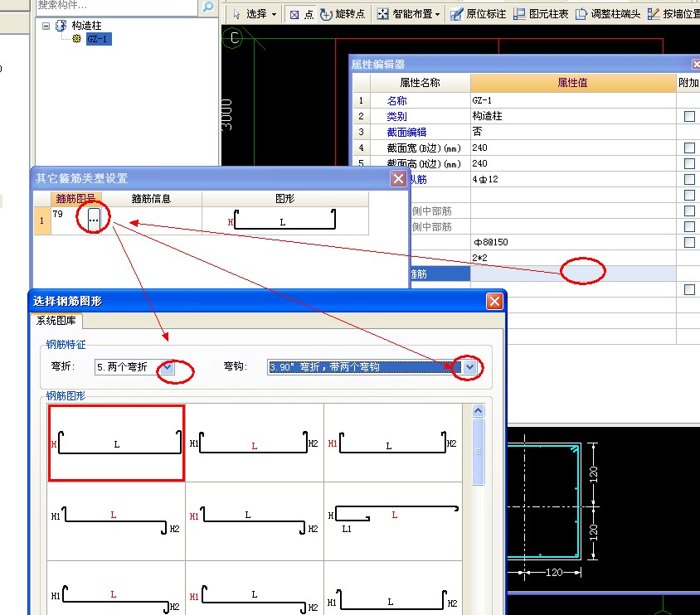700x615 pixels.
Task: Check the 附加 box for 截面宽 row
Action: coord(689,148)
